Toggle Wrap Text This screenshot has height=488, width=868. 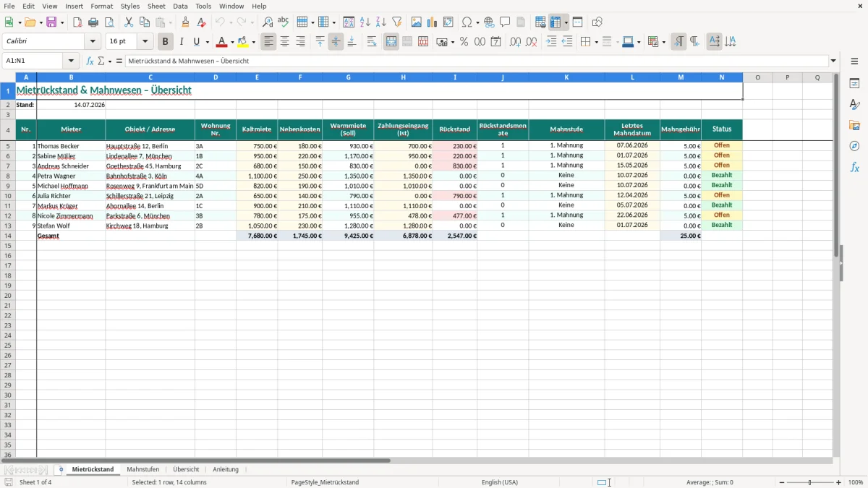(372, 42)
